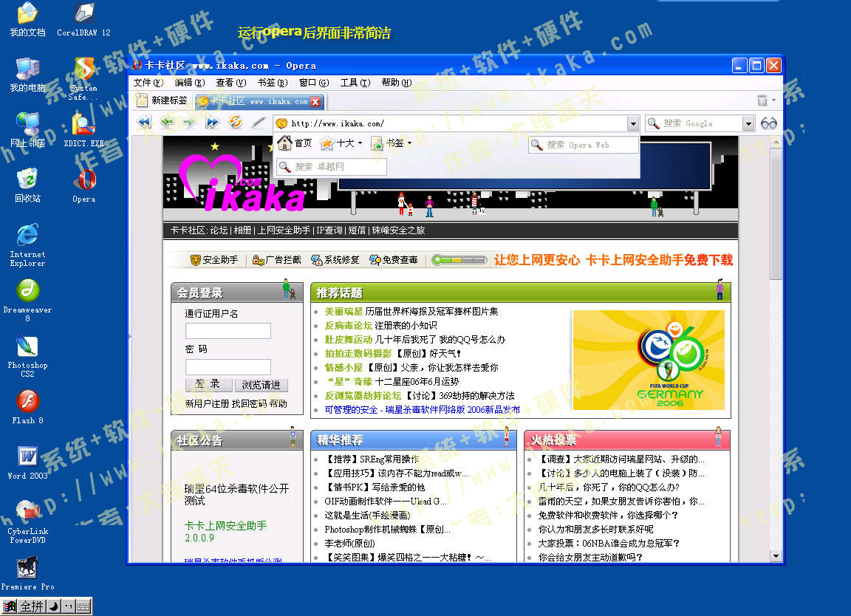The image size is (851, 616).
Task: Click the 广告拦截 ad-block icon
Action: pos(259,260)
